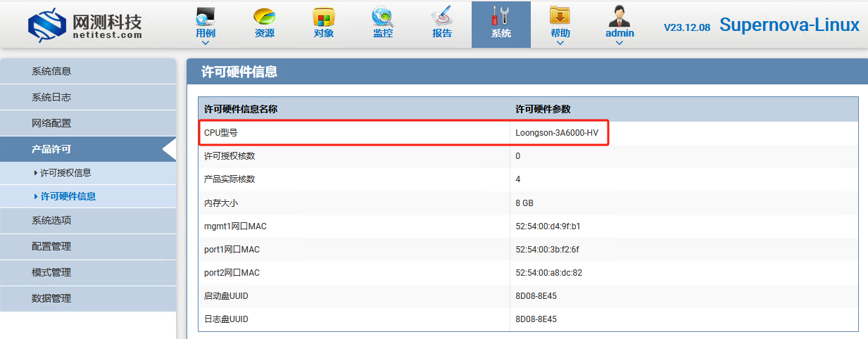Click the admin user avatar icon
Viewport: 868px width, 339px height.
[619, 15]
